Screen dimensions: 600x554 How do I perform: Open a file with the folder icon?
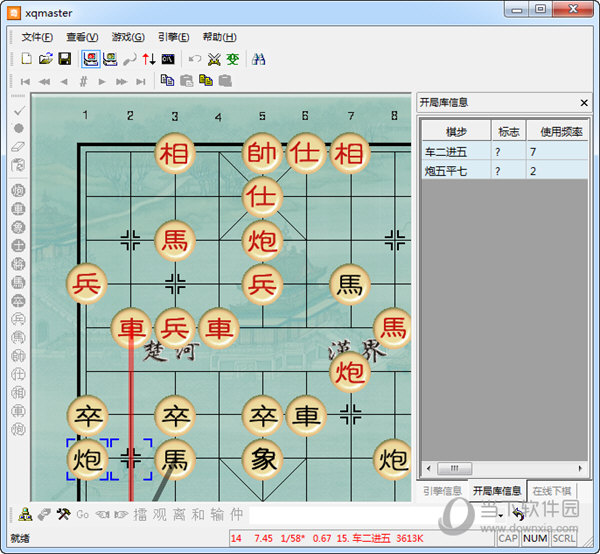pos(45,59)
